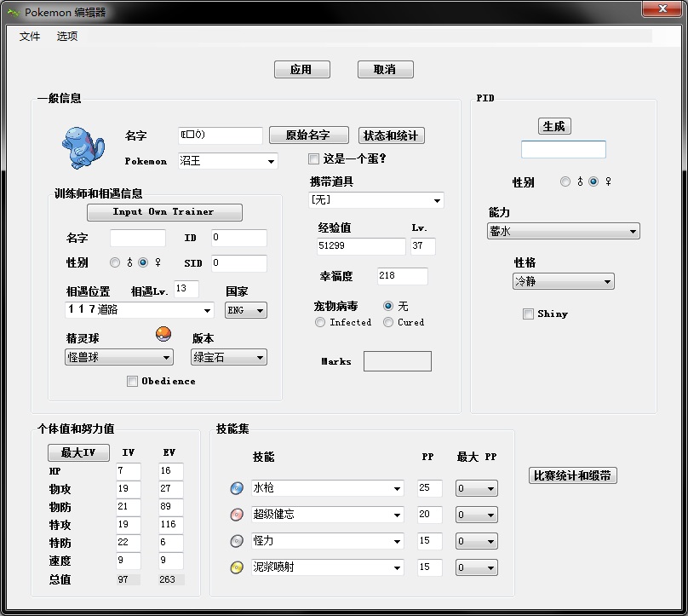Open 最大PP dropdown for 超级健忘 row
The image size is (688, 616).
click(477, 515)
